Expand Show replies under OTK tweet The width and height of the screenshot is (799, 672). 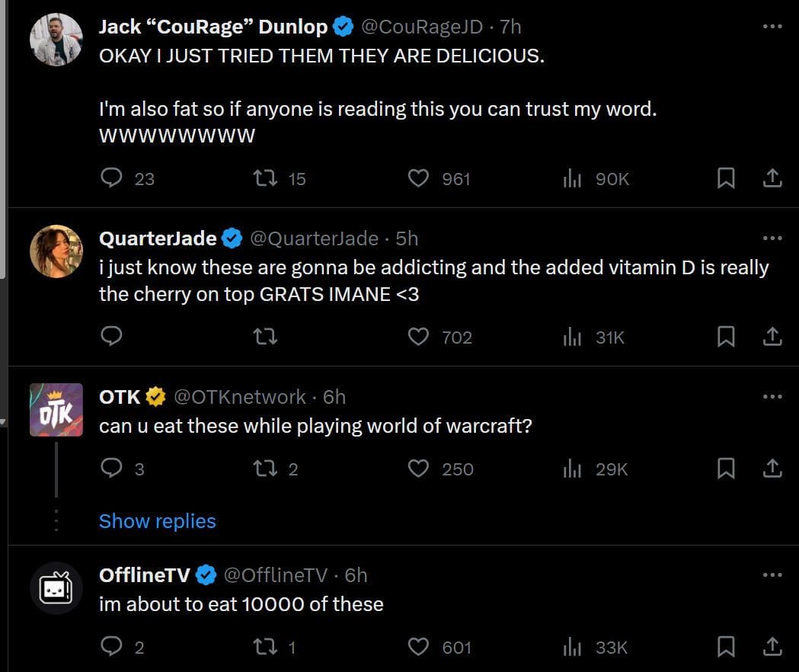coord(157,521)
